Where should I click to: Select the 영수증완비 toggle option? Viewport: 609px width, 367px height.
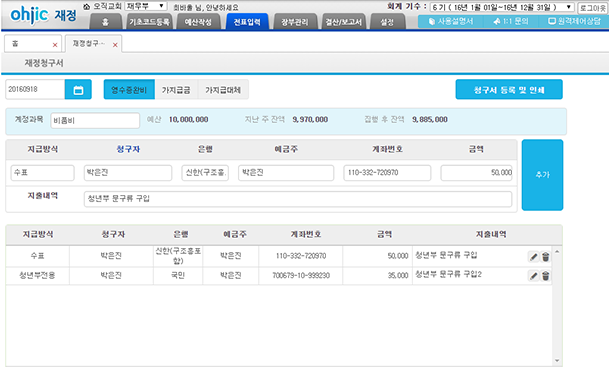pos(129,90)
